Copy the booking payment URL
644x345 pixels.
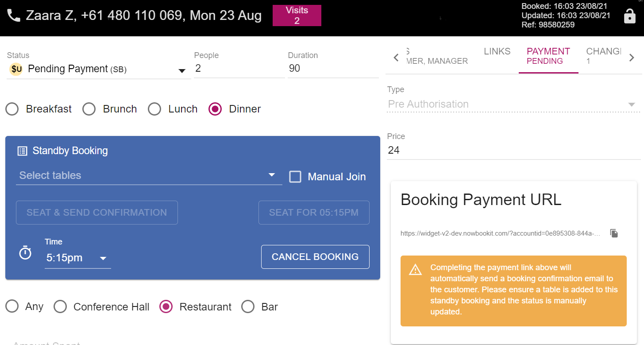[614, 233]
